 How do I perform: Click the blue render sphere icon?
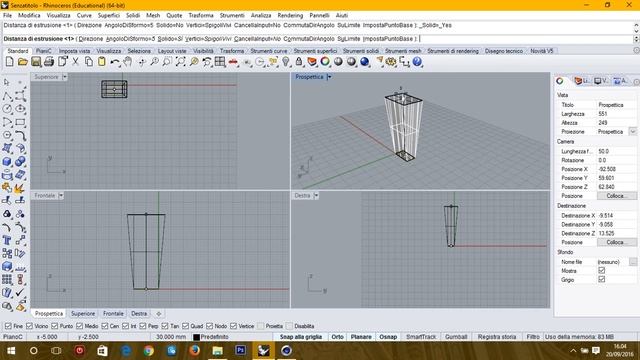[364, 62]
